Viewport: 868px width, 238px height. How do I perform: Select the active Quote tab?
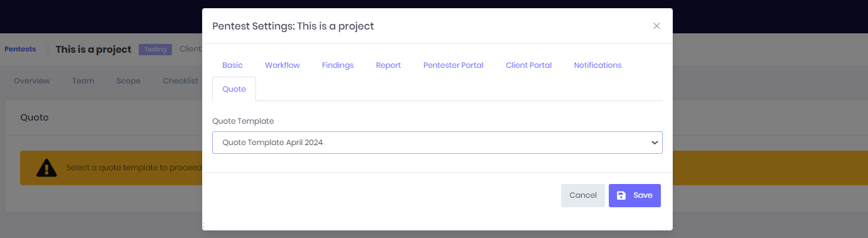pos(234,89)
